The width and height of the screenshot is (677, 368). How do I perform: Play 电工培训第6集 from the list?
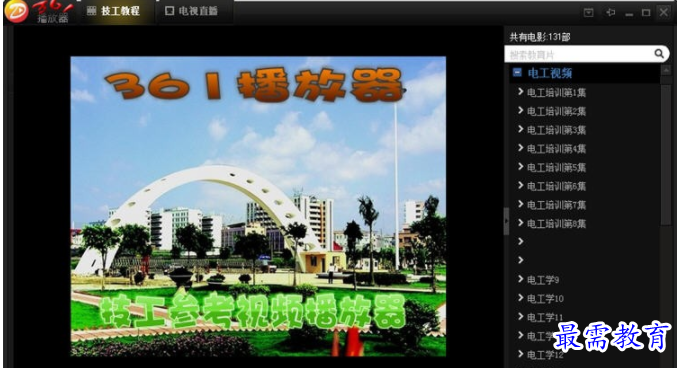tap(556, 186)
